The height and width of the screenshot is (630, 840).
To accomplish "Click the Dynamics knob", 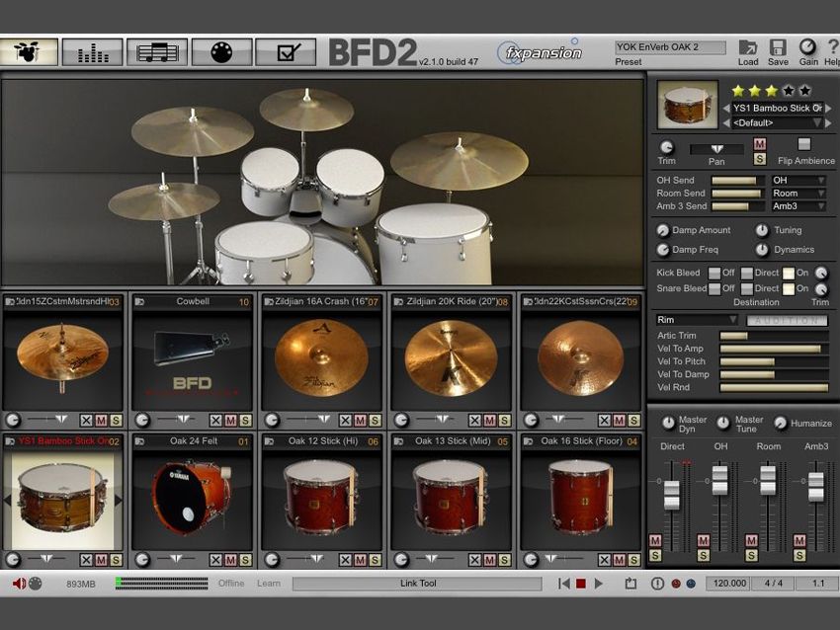I will coord(761,250).
